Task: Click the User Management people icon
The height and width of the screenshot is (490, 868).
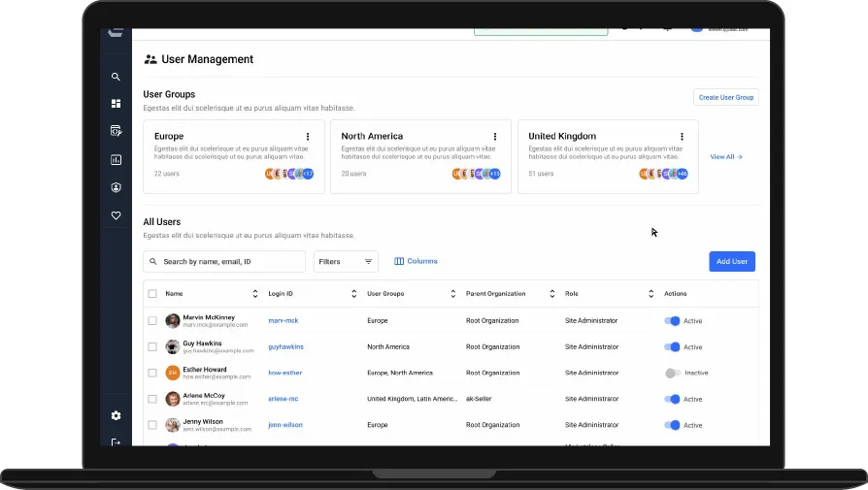Action: (x=150, y=59)
